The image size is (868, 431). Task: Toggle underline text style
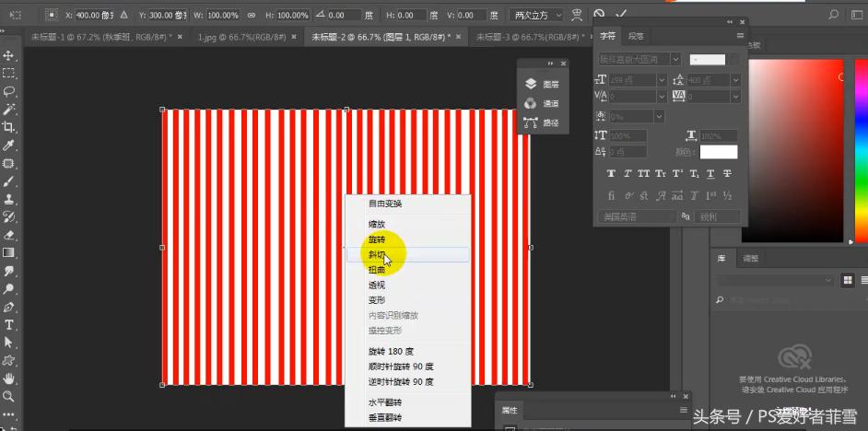tap(710, 174)
